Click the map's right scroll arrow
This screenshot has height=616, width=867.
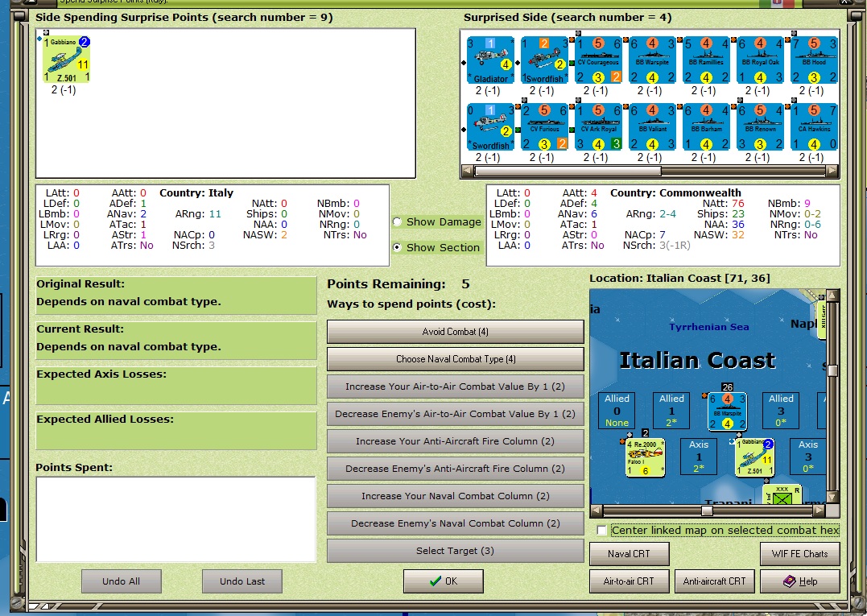(x=820, y=511)
